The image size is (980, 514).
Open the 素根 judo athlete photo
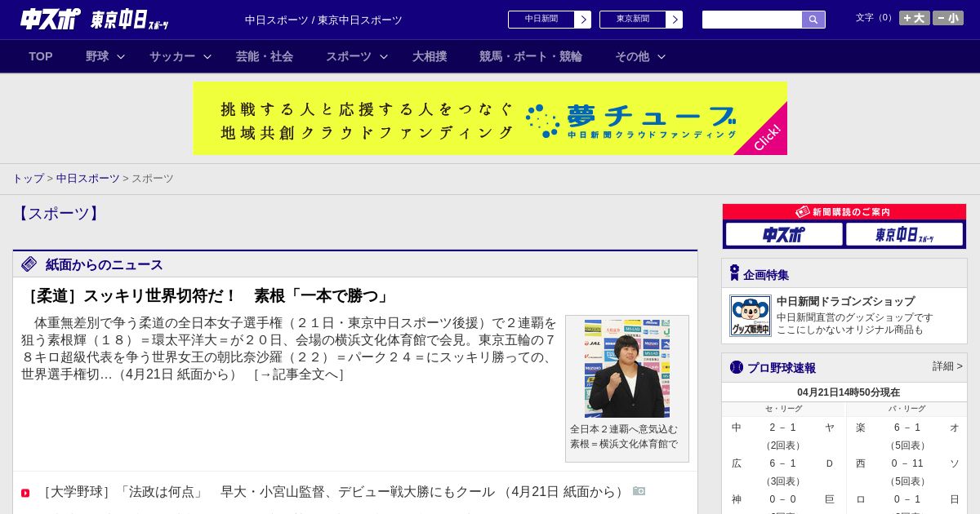[627, 369]
